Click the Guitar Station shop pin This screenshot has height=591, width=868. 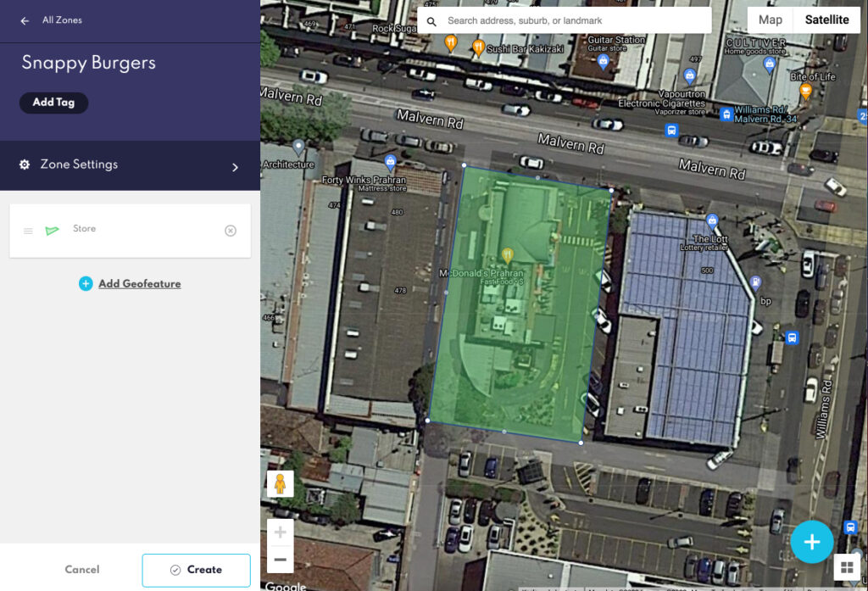point(604,62)
